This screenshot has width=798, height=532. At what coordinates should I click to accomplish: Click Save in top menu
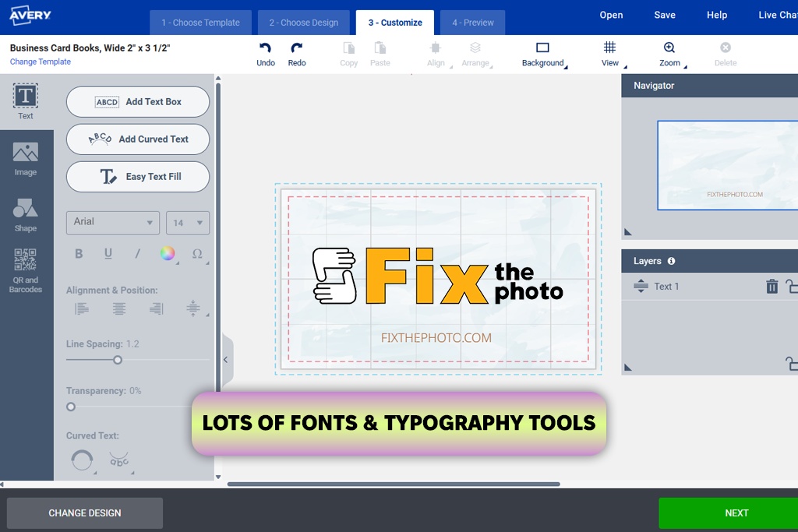tap(665, 16)
